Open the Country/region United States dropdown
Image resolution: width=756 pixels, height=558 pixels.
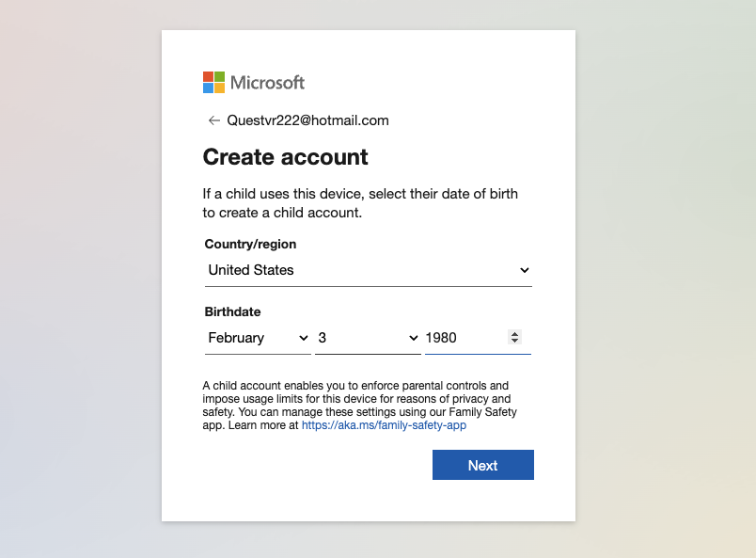[x=369, y=270]
